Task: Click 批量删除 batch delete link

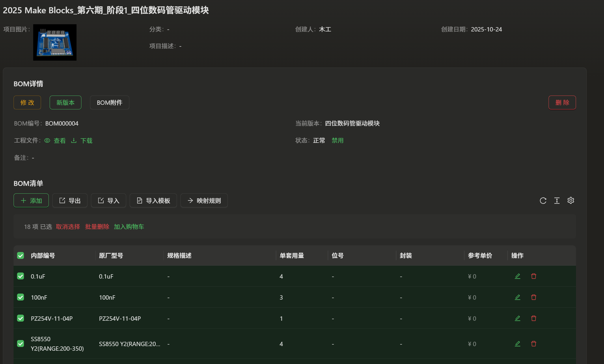Action: click(x=97, y=227)
